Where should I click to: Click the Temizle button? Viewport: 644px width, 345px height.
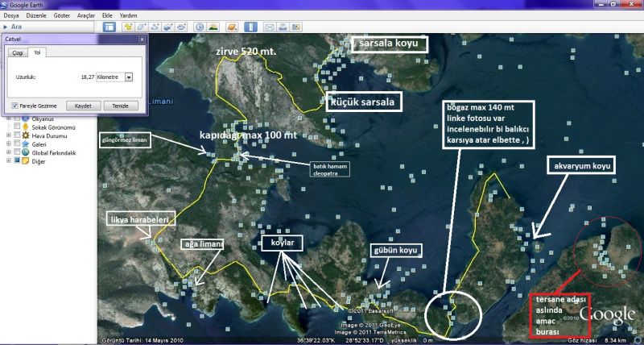tap(121, 106)
